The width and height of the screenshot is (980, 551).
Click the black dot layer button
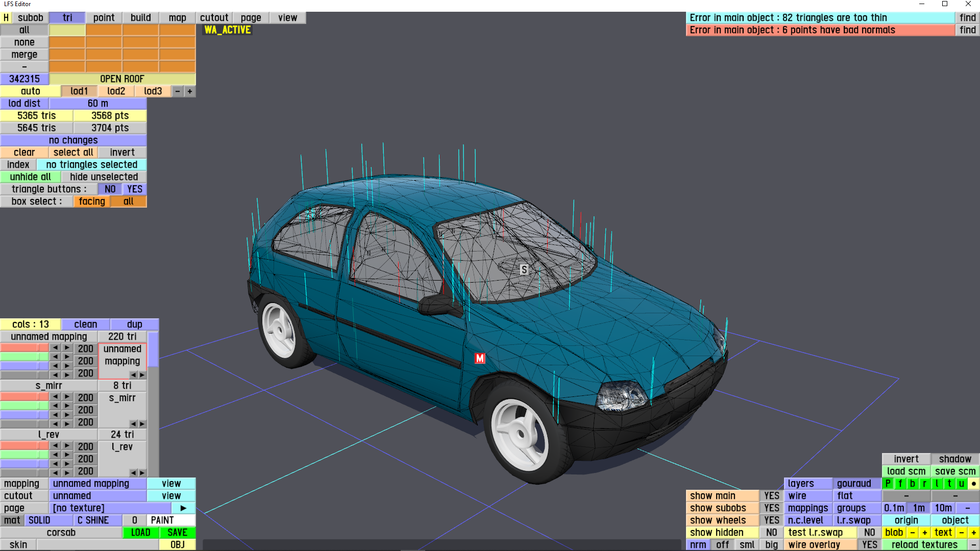pyautogui.click(x=973, y=484)
